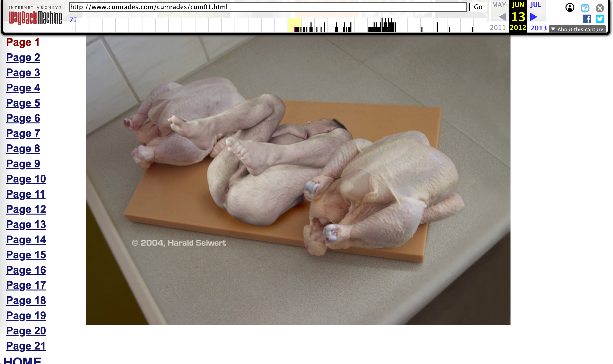The width and height of the screenshot is (613, 364).
Task: Jump to the JUL month capture
Action: click(536, 5)
